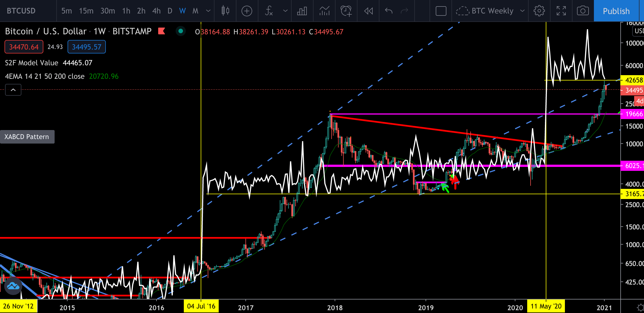Open chart settings gear icon
644x313 pixels.
[x=539, y=11]
